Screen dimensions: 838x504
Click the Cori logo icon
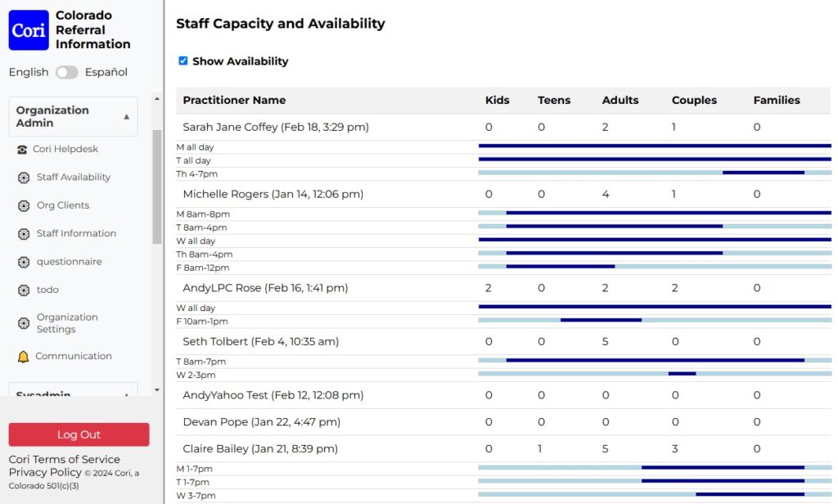(x=29, y=30)
